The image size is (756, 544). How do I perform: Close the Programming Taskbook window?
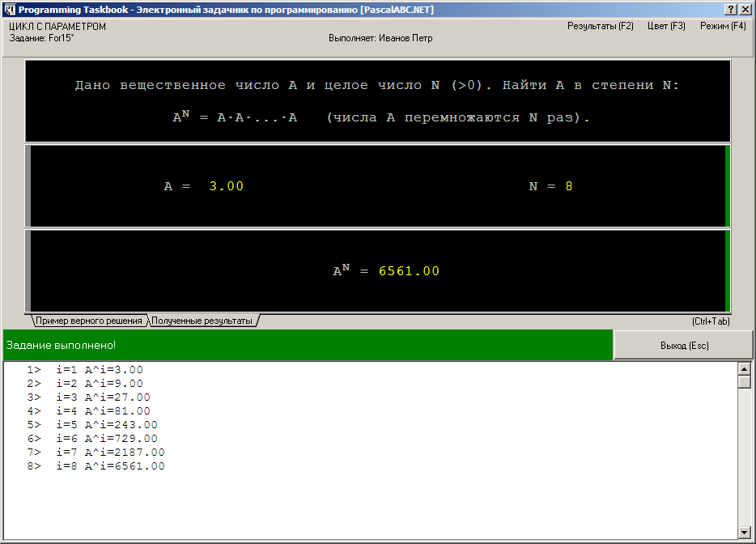[x=745, y=9]
